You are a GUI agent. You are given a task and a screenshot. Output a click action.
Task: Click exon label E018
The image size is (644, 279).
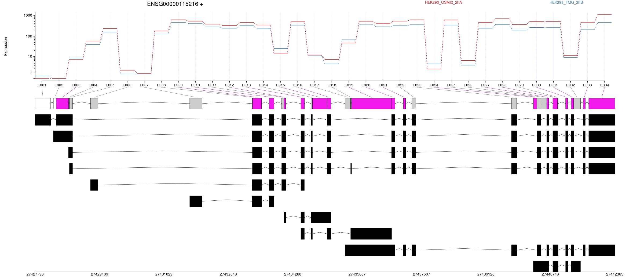click(x=332, y=85)
